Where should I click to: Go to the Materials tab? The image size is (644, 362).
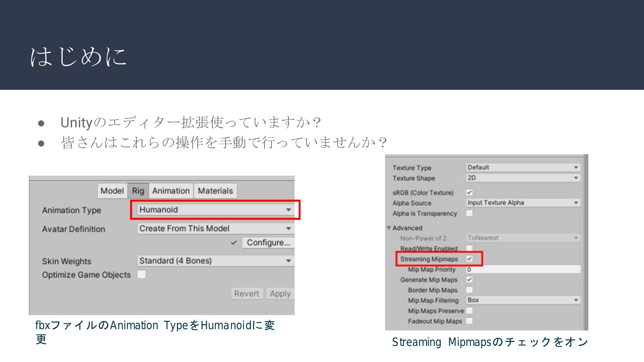[x=215, y=191]
